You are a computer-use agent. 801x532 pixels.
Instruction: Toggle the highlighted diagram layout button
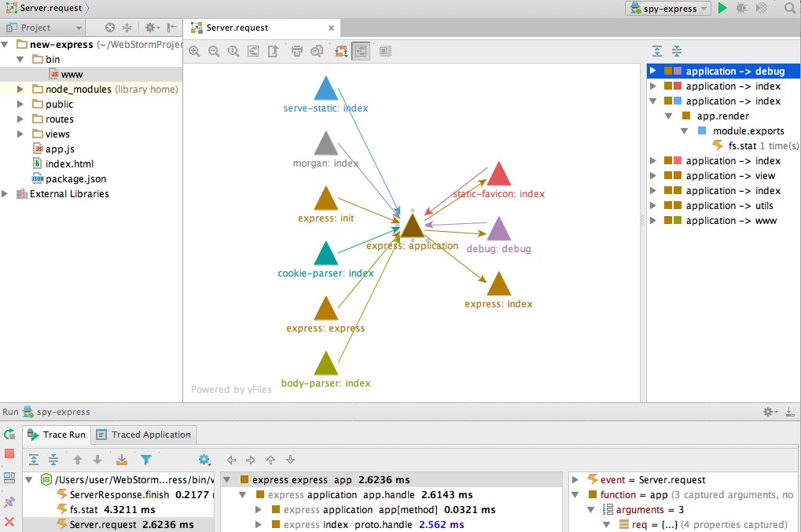[x=362, y=52]
